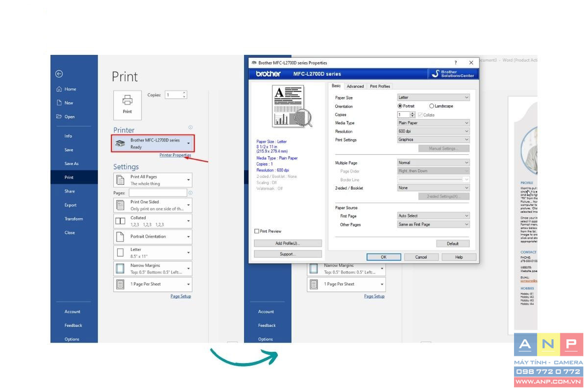Expand the Multiple Page dropdown showing Normal
Image resolution: width=588 pixels, height=392 pixels.
433,163
